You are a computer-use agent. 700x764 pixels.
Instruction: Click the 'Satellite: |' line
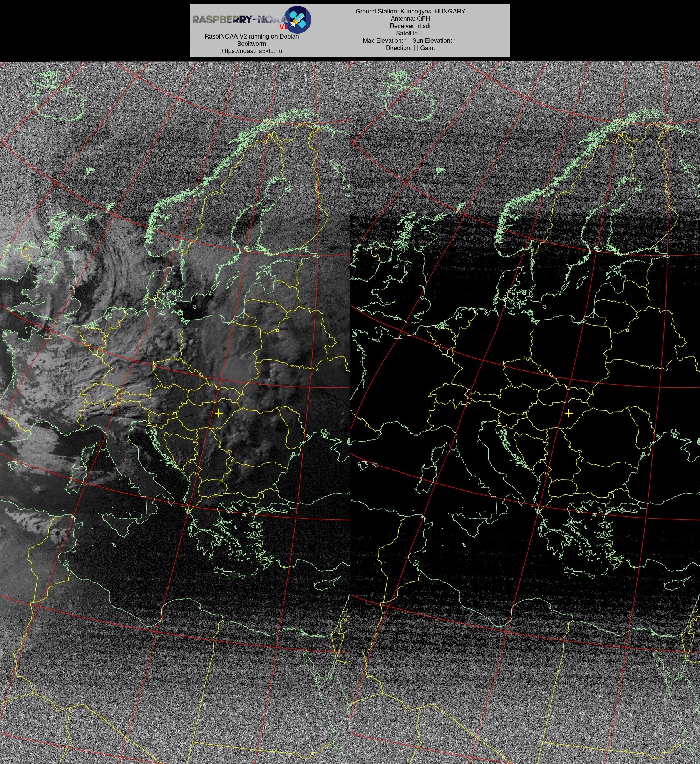tap(410, 33)
